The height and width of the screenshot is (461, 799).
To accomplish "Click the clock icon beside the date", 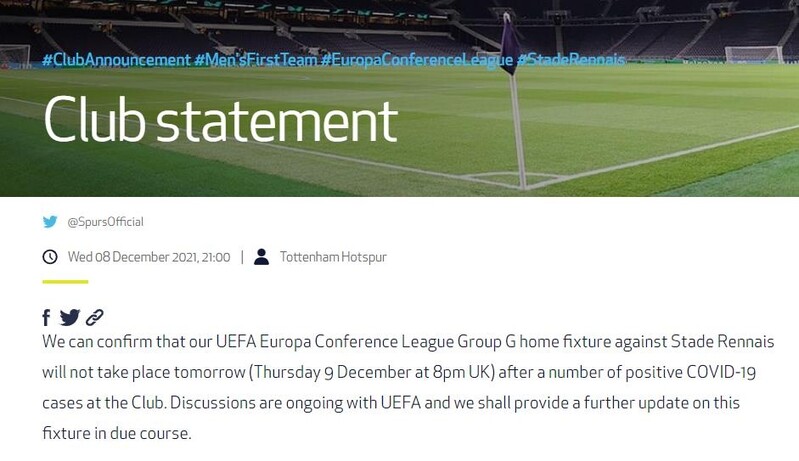I will tap(50, 257).
